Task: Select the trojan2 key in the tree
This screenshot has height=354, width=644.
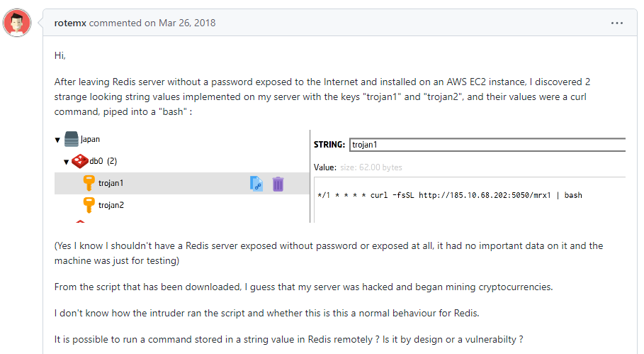Action: [x=111, y=205]
